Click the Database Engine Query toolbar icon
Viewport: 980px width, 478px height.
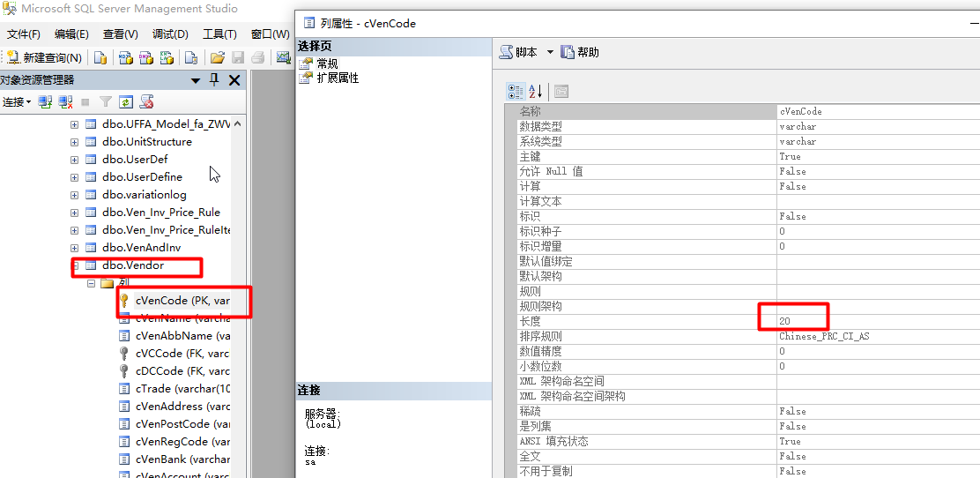click(x=100, y=57)
